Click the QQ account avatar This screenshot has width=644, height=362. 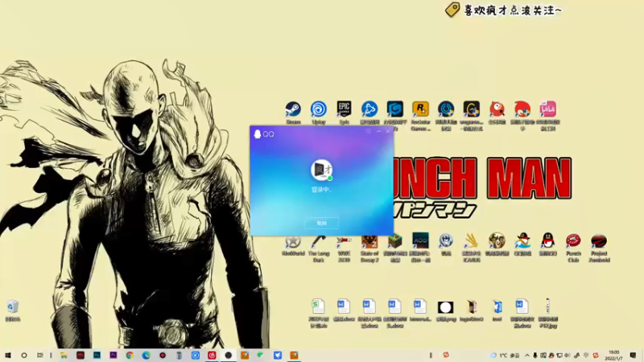click(321, 170)
